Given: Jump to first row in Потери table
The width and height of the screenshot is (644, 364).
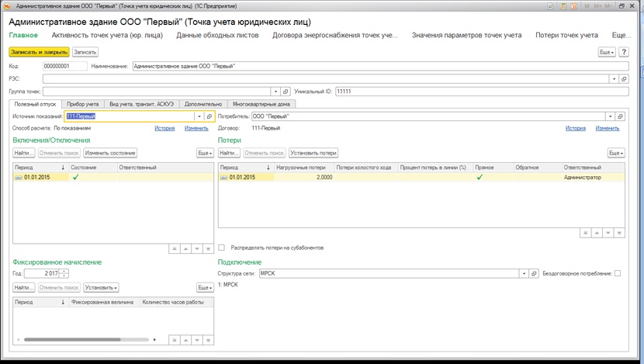Looking at the screenshot, I should point(585,233).
